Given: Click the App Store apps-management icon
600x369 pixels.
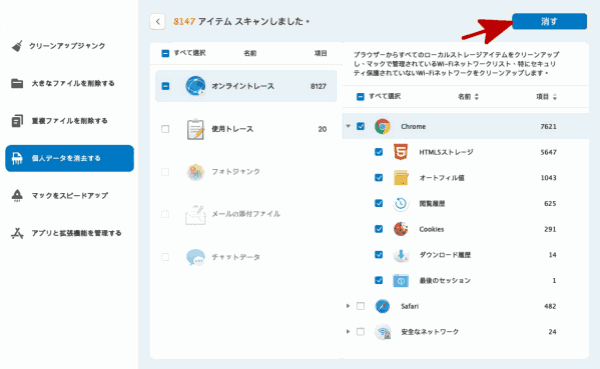Looking at the screenshot, I should pos(17,233).
